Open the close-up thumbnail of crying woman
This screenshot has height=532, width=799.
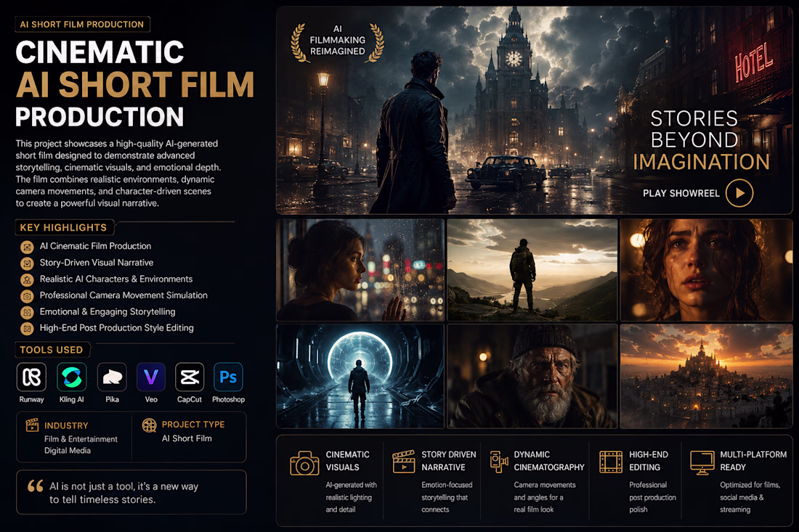(x=706, y=270)
